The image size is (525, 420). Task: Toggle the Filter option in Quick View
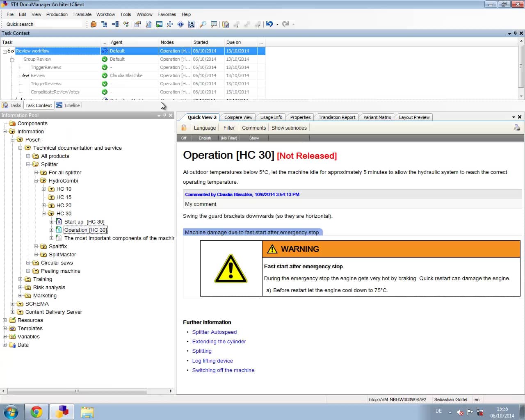[229, 128]
